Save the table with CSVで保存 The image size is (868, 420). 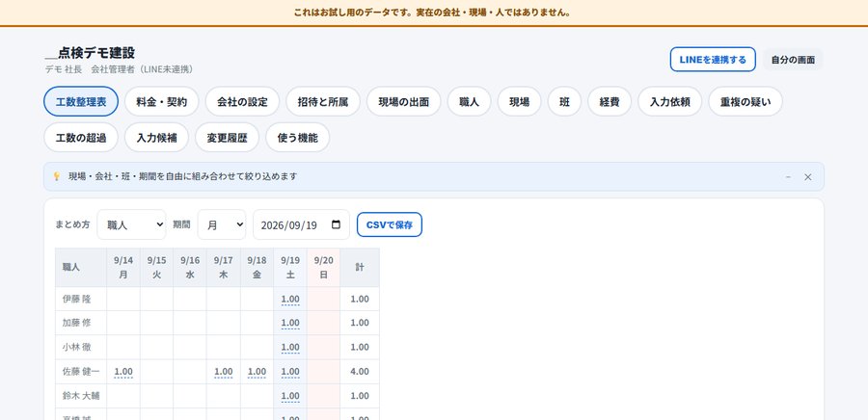(390, 224)
